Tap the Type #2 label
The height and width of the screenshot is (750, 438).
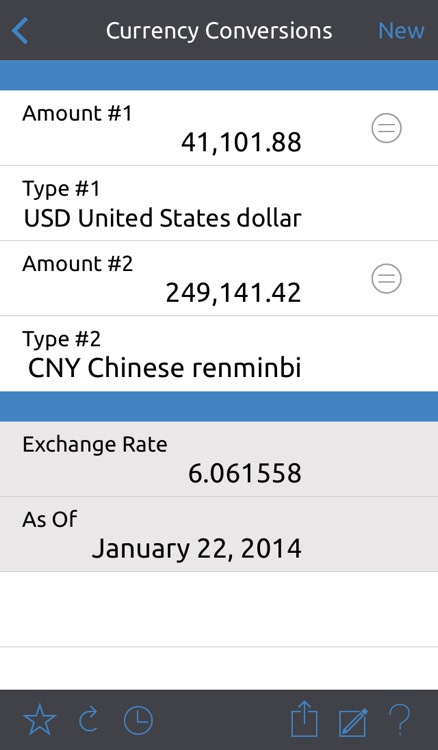62,340
